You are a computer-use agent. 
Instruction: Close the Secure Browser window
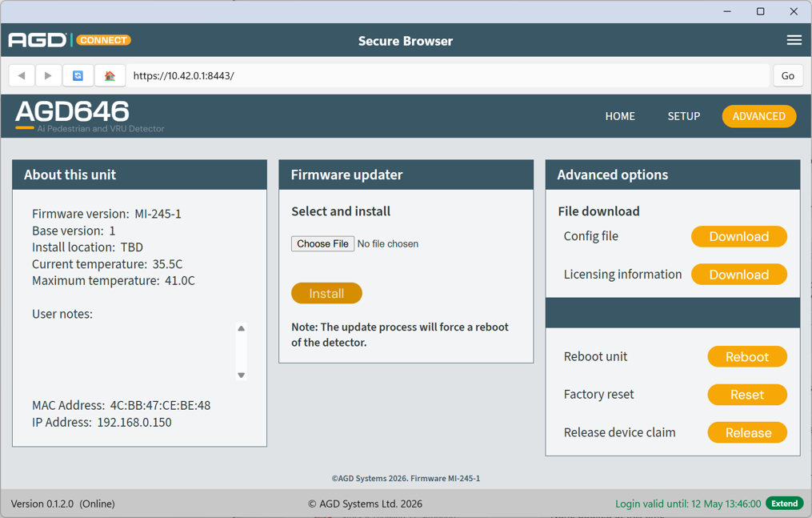(x=794, y=11)
